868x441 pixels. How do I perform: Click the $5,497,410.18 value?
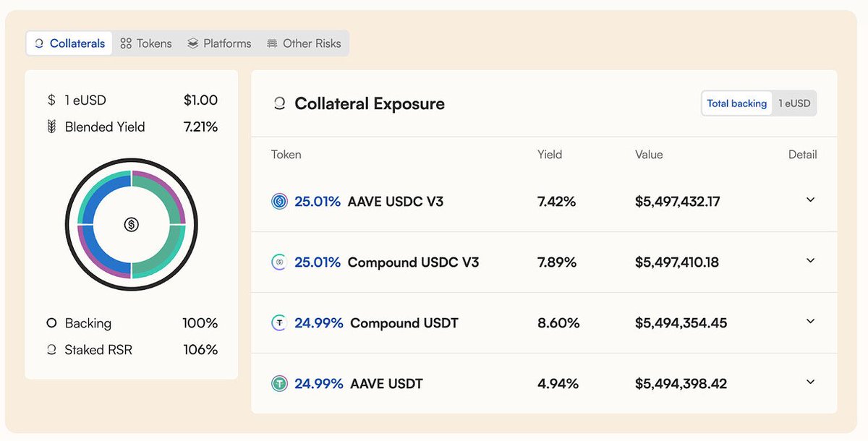(x=677, y=262)
